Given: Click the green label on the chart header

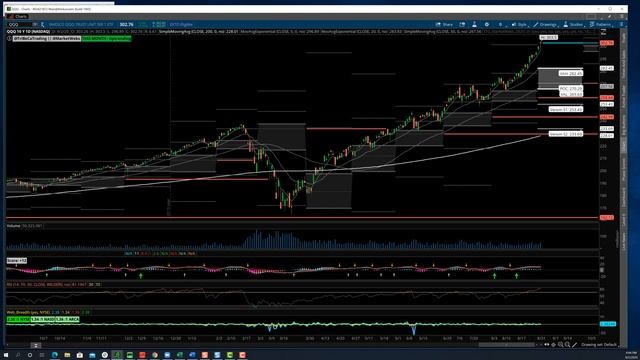Looking at the screenshot, I should [106, 38].
